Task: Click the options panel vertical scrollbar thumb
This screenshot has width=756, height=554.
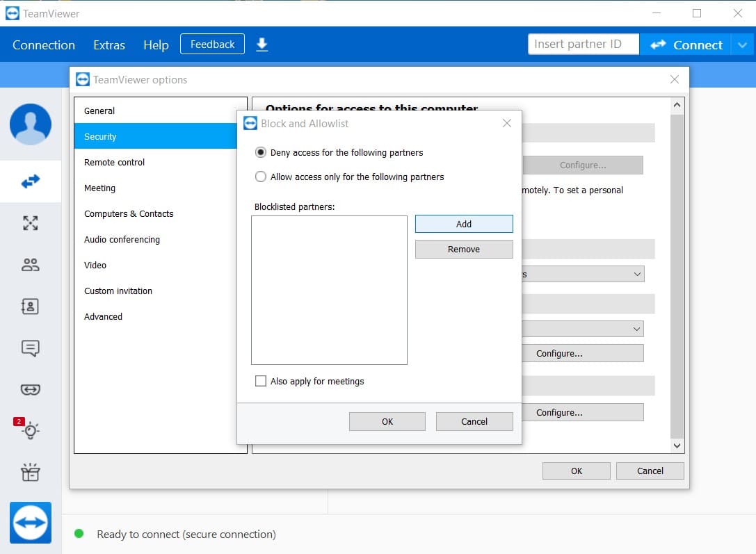Action: pyautogui.click(x=677, y=275)
